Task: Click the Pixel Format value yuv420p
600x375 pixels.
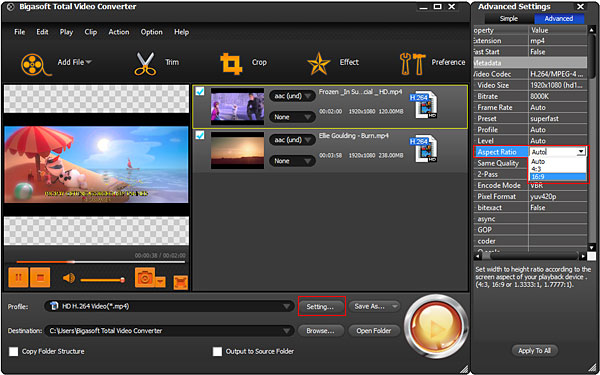Action: tap(558, 196)
